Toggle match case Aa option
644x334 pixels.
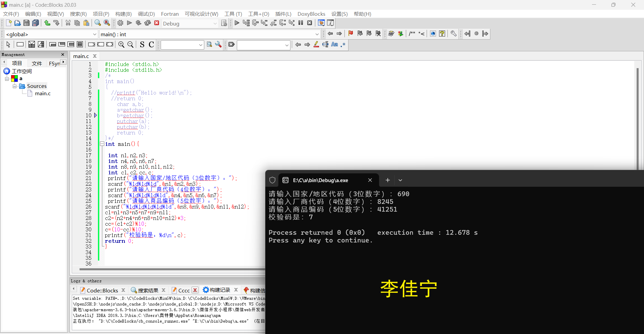334,45
